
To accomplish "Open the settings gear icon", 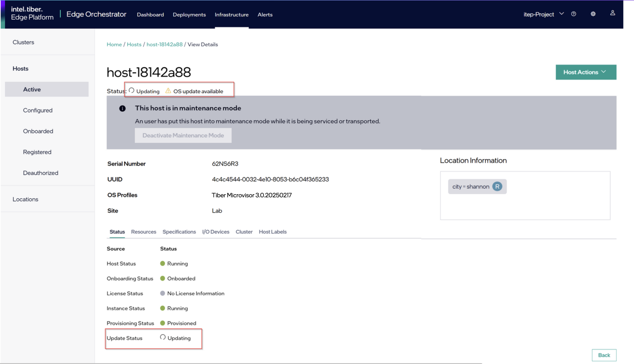I will pos(593,14).
